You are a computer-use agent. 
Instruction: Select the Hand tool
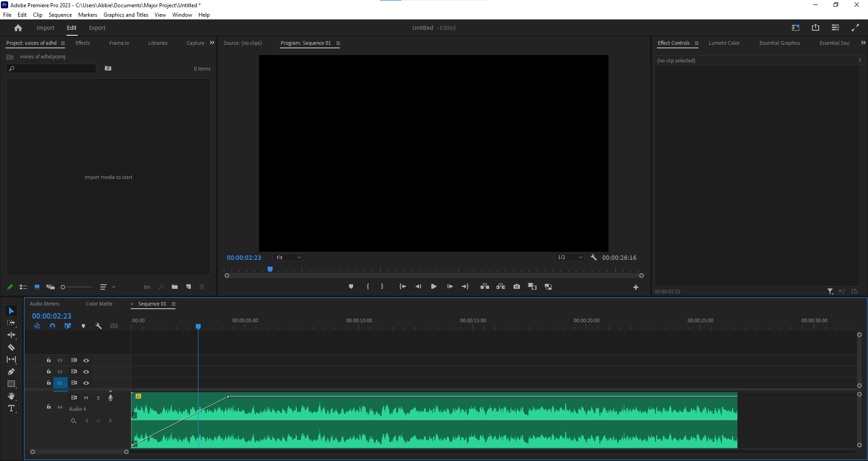11,396
